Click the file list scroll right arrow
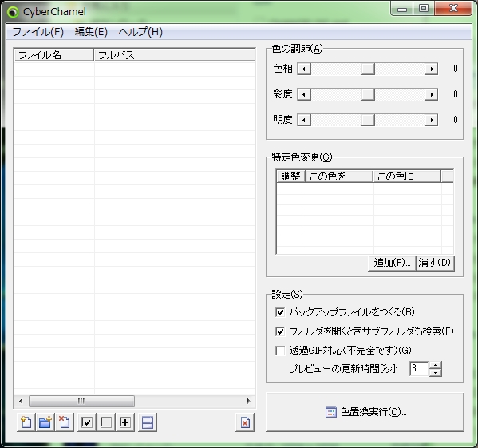The image size is (478, 448). pyautogui.click(x=248, y=401)
